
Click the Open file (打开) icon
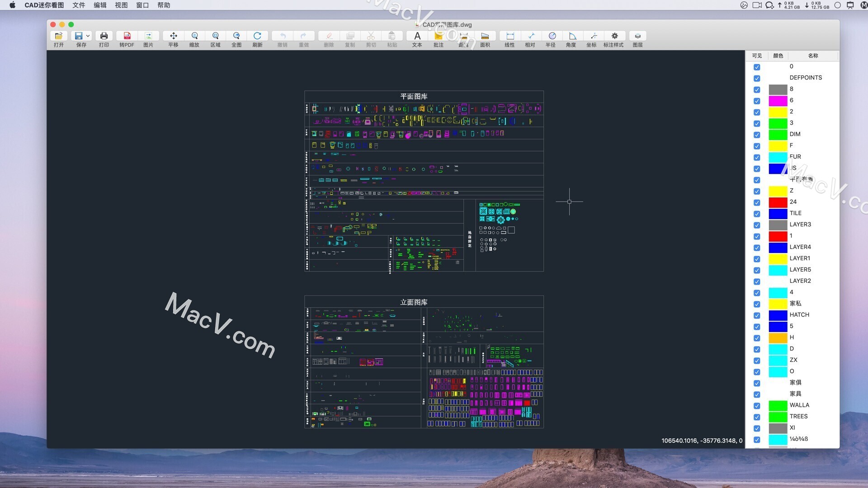(59, 36)
